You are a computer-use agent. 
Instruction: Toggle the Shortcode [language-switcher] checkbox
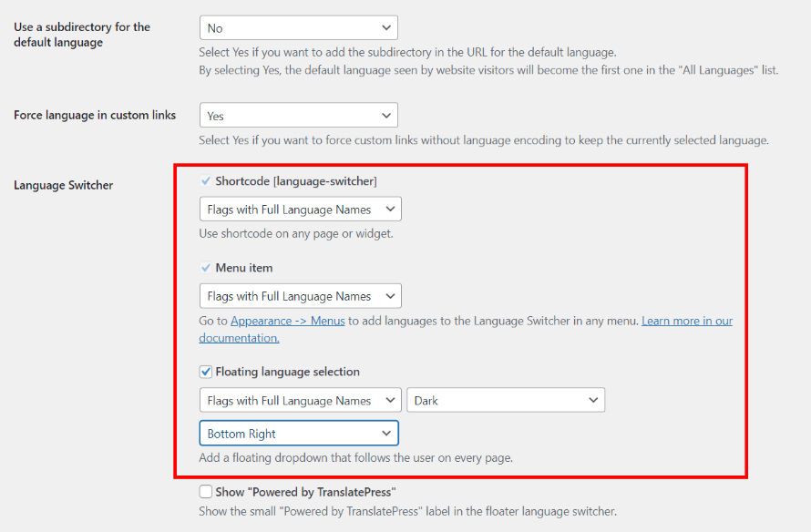(206, 181)
